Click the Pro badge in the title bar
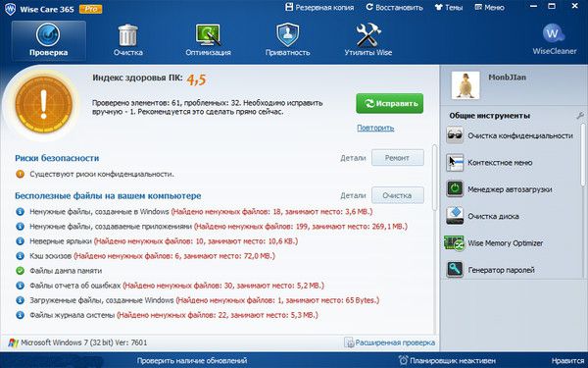The height and width of the screenshot is (368, 588). click(91, 9)
